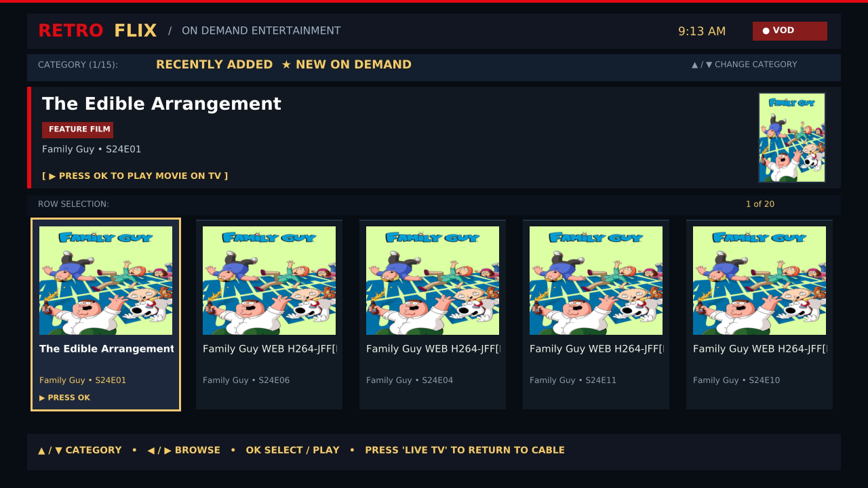Click Press OK to Play Movie on TV
Image resolution: width=868 pixels, height=488 pixels.
[x=135, y=176]
